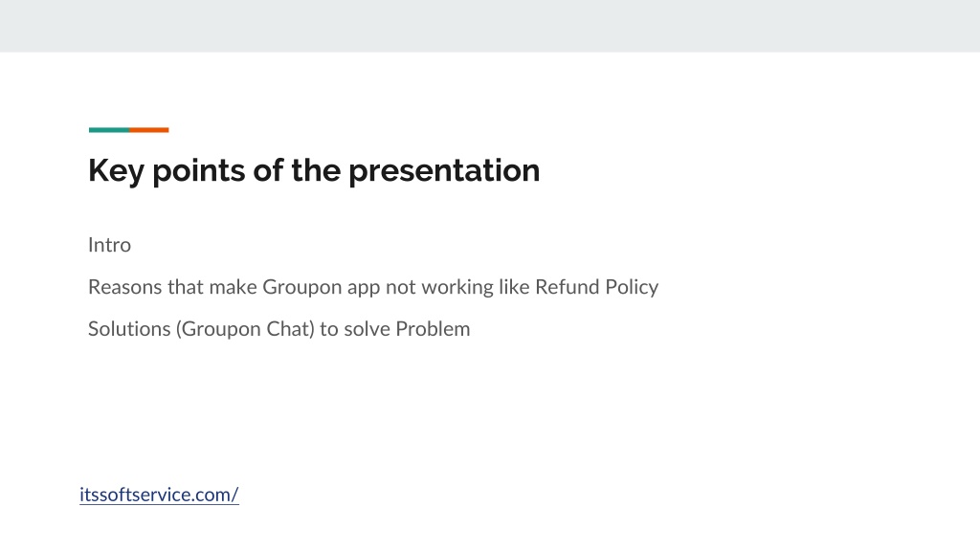Open the itssoftservice.com/ link

click(159, 495)
